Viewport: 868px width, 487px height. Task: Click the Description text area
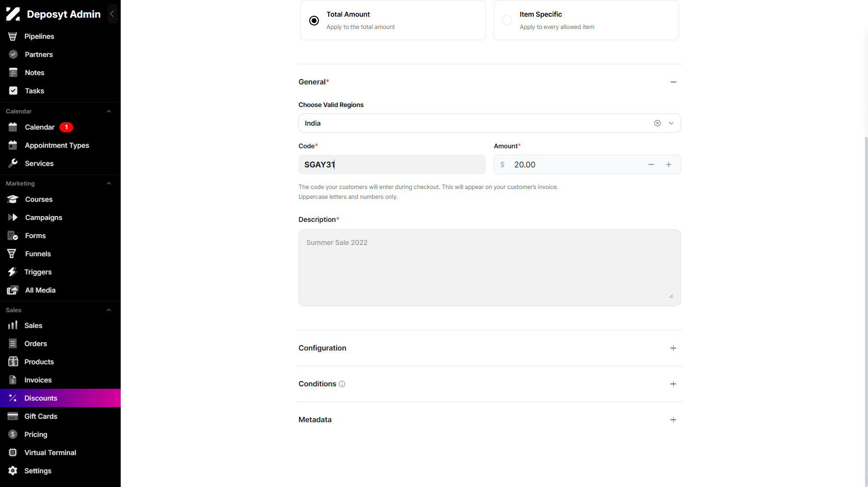[x=490, y=268]
